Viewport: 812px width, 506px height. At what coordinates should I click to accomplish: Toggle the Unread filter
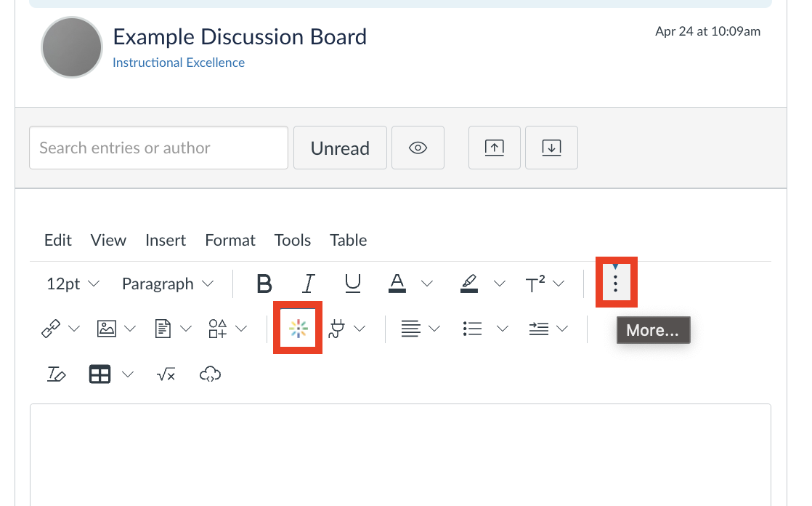[x=340, y=148]
